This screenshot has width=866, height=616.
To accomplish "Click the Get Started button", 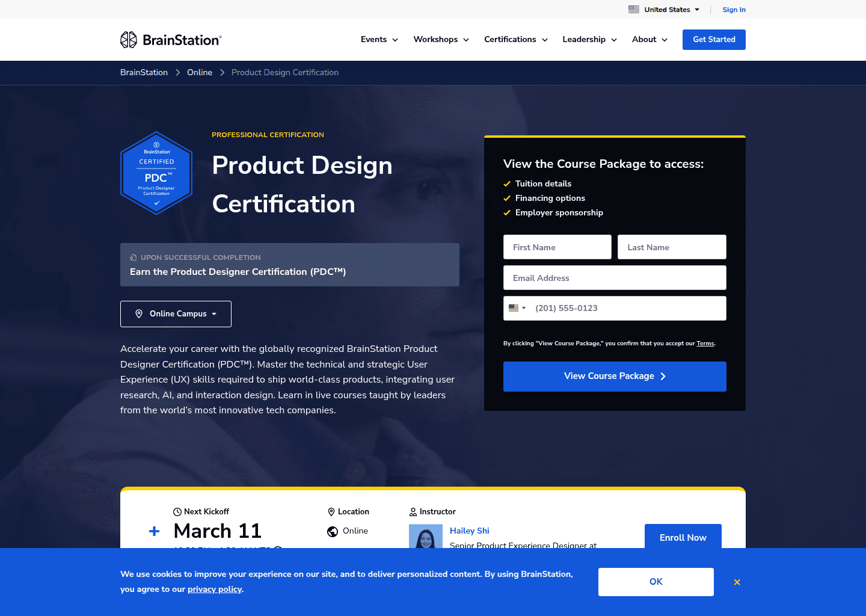I will (x=714, y=39).
